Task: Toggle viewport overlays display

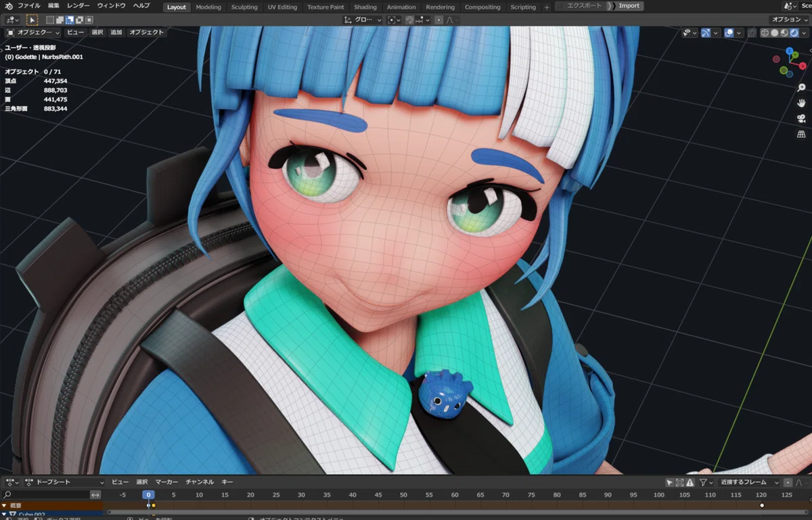Action: pyautogui.click(x=728, y=32)
